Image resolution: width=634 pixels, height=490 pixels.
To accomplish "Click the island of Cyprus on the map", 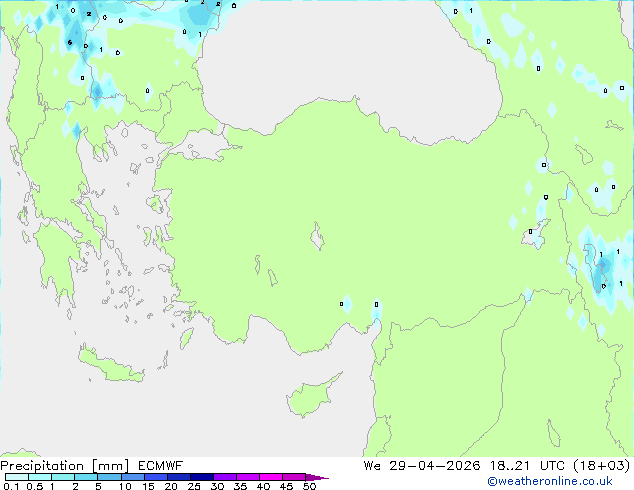I will click(x=309, y=398).
